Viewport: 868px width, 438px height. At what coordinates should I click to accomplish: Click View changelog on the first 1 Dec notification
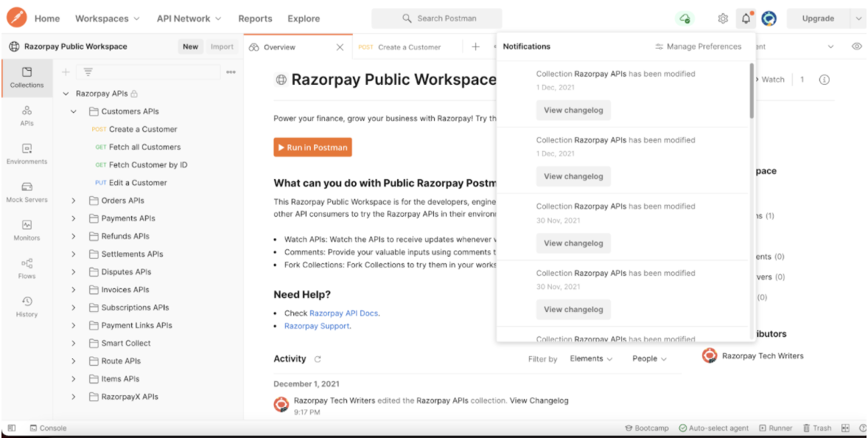tap(573, 110)
